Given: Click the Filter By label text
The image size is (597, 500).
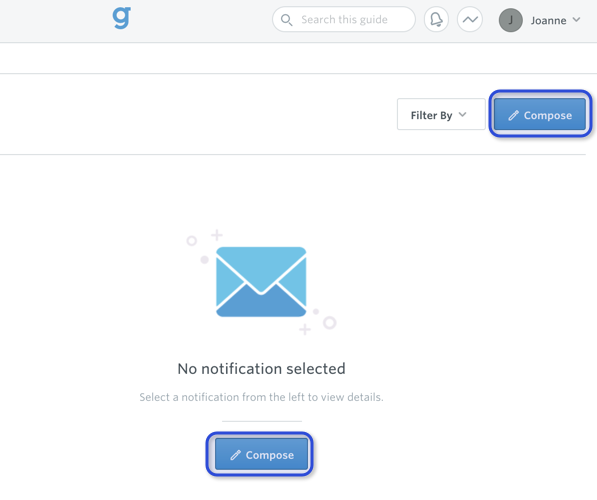Looking at the screenshot, I should click(x=431, y=115).
